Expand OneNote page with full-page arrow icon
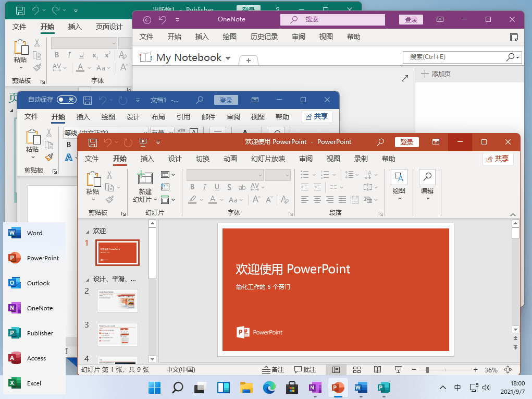532x399 pixels. tap(405, 78)
